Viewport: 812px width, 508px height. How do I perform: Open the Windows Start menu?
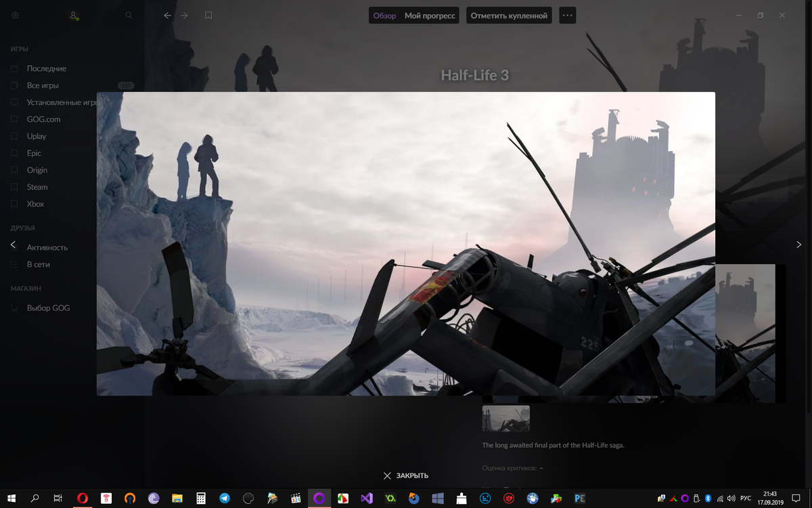tap(12, 499)
